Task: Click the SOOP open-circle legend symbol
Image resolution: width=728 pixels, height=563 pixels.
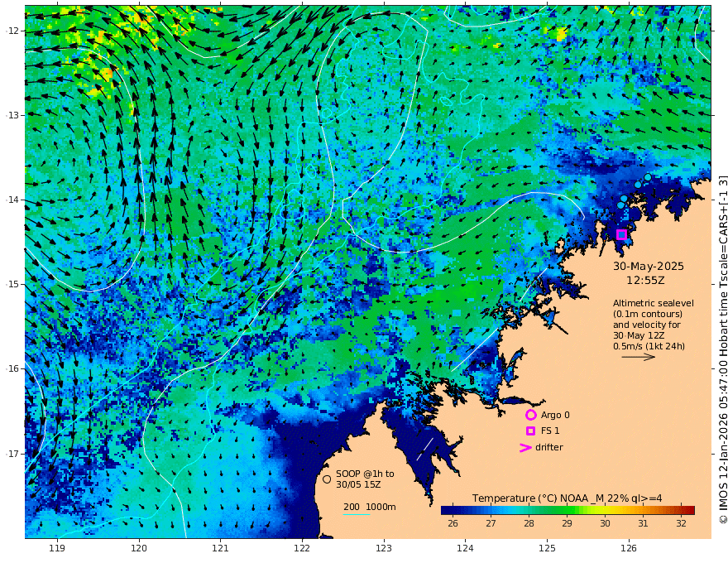Action: (327, 479)
